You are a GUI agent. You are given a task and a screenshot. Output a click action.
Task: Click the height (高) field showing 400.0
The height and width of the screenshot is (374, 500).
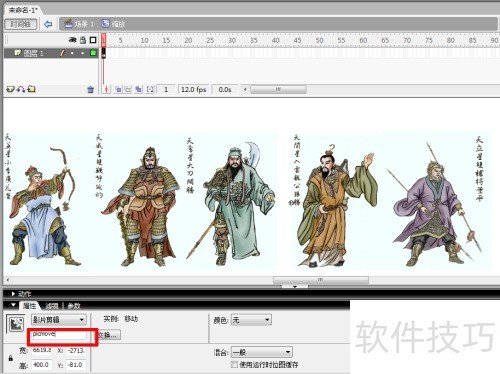click(42, 365)
